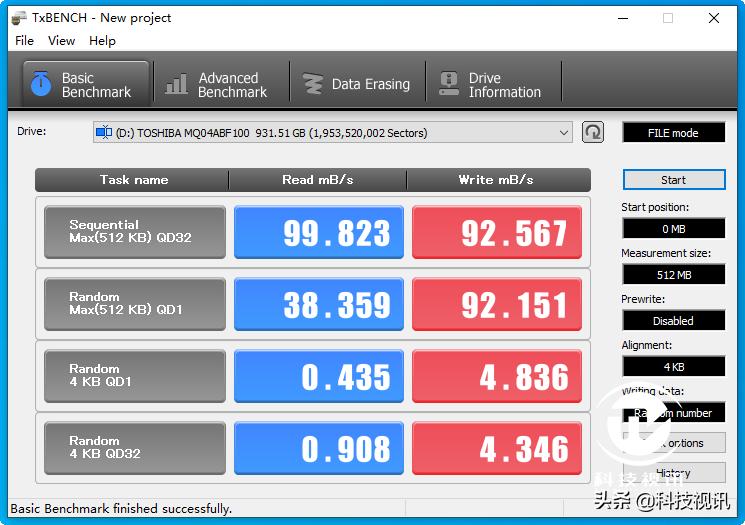Click the refresh drive list icon
Image resolution: width=745 pixels, height=525 pixels.
pos(593,132)
